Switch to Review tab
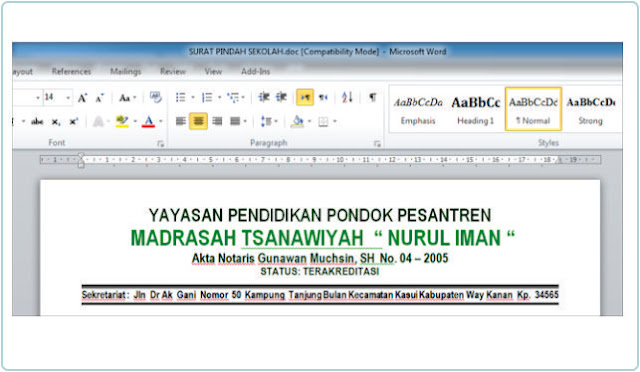 tap(173, 71)
